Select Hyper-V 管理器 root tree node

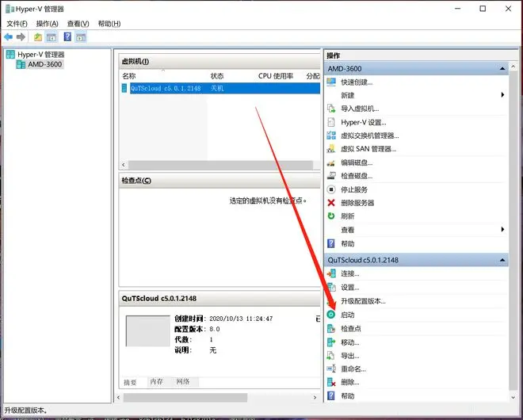point(41,55)
